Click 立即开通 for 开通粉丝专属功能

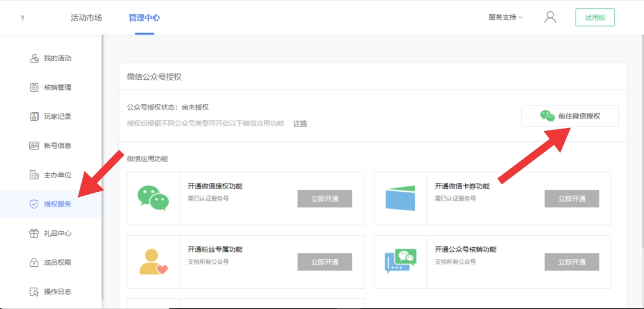tap(324, 262)
